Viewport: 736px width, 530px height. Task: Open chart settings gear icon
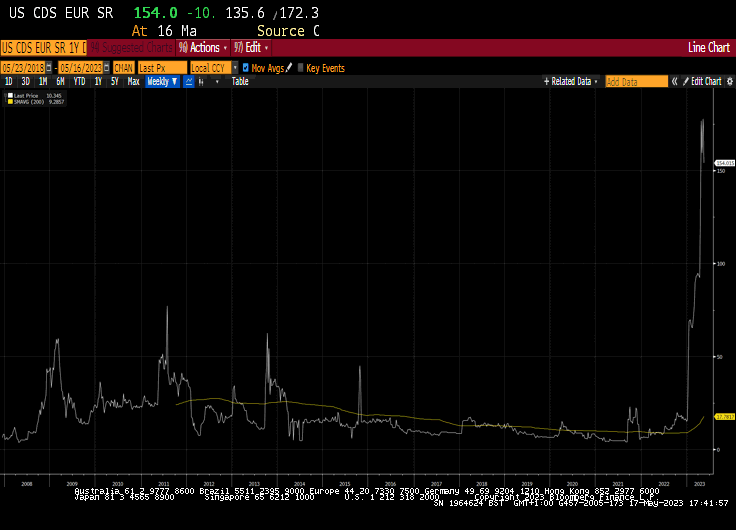pyautogui.click(x=730, y=81)
